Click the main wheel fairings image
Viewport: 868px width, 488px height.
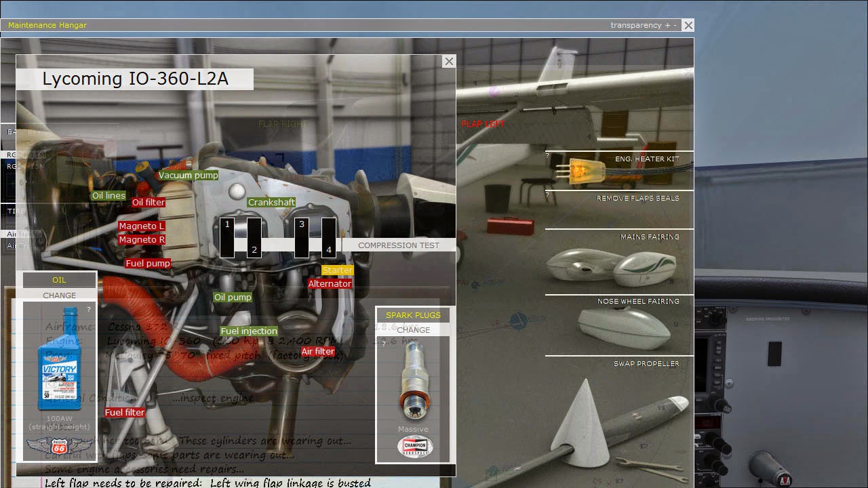click(x=612, y=268)
